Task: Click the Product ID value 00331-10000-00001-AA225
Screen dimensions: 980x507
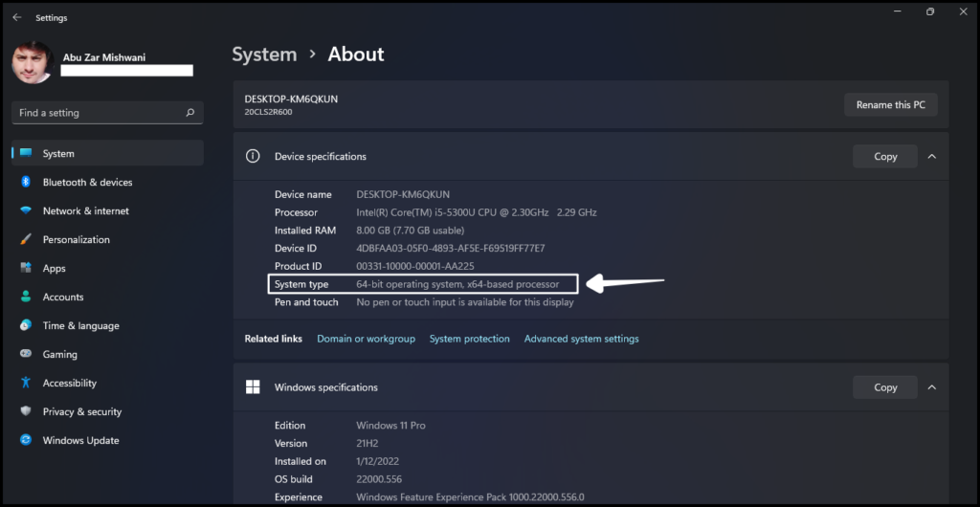Action: click(415, 266)
